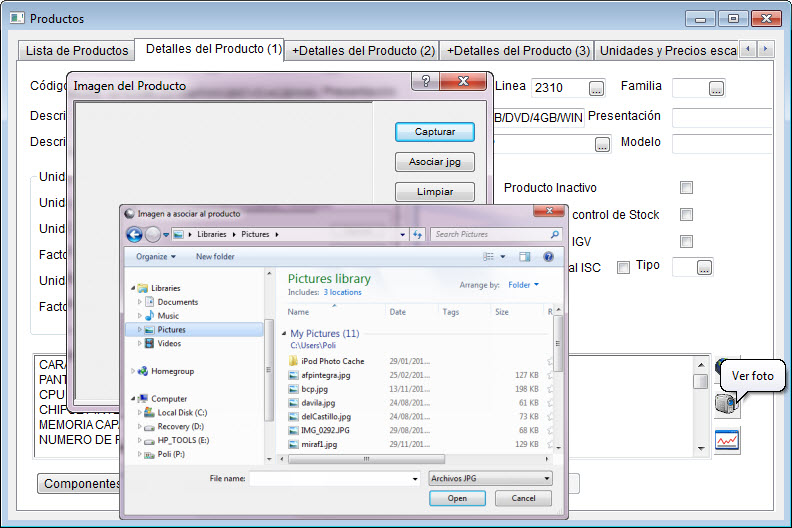Open the +Detalles del Producto (3) tab
Viewport: 792px width, 528px height.
click(x=517, y=50)
